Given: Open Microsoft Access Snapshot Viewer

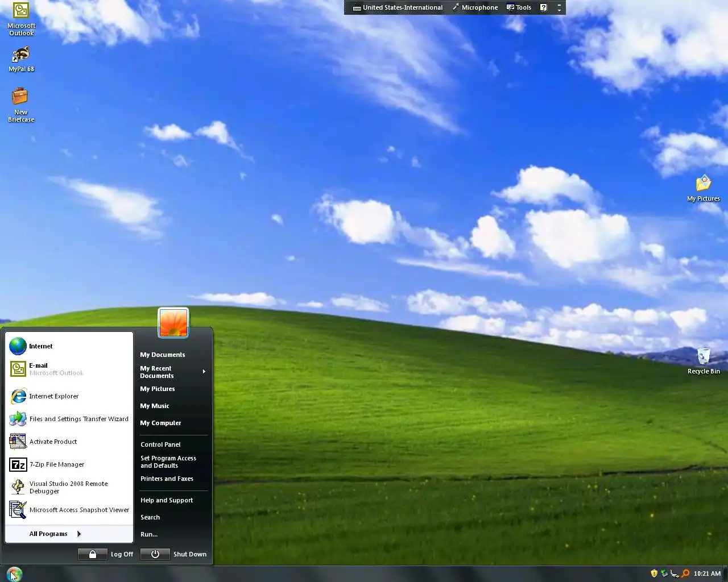Looking at the screenshot, I should [x=69, y=510].
